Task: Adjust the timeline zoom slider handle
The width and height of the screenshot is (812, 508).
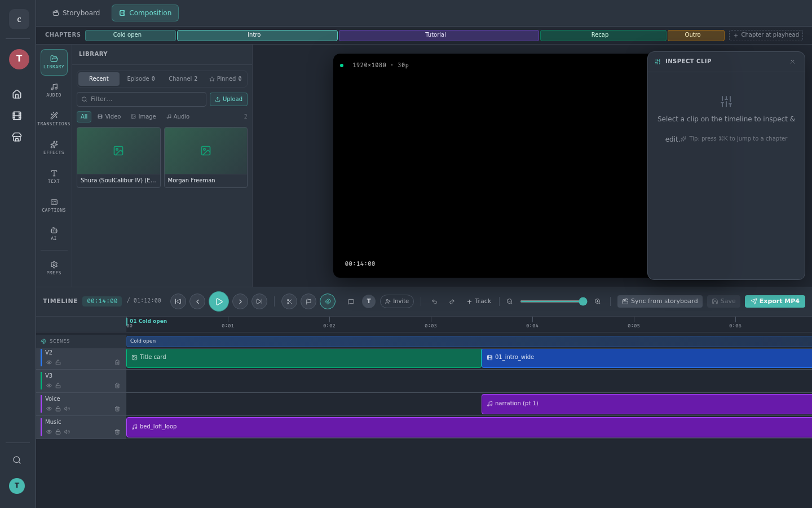Action: tap(583, 301)
